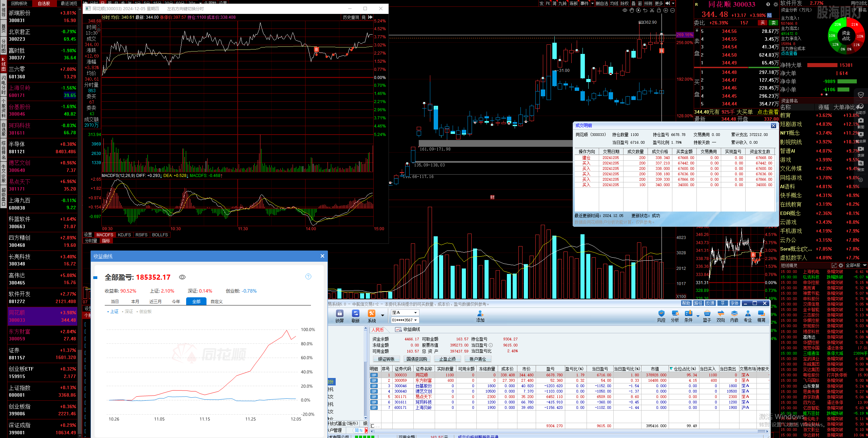Image resolution: width=868 pixels, height=438 pixels.
Task: Toggle the eye visibility icon above K-line chart
Action: [x=625, y=11]
